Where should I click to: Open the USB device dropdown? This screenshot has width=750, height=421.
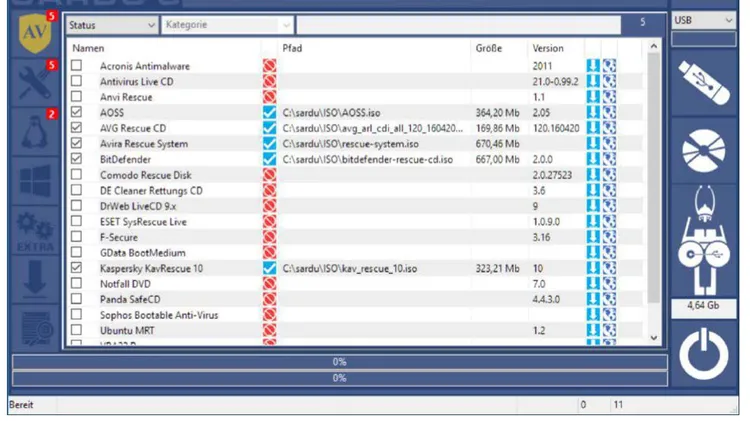(x=704, y=20)
